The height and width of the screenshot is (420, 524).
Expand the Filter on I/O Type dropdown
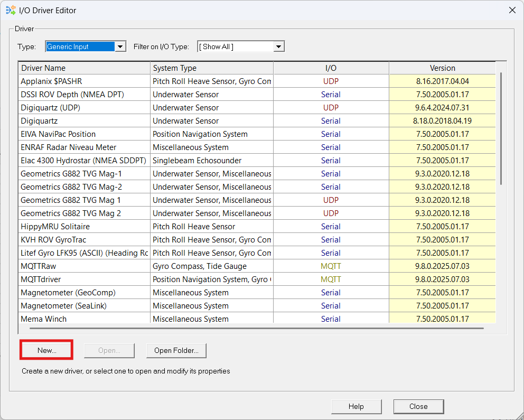coord(278,46)
